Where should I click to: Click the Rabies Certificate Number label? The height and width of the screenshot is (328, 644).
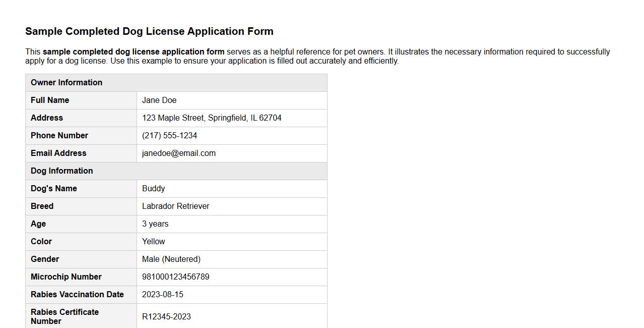click(65, 316)
